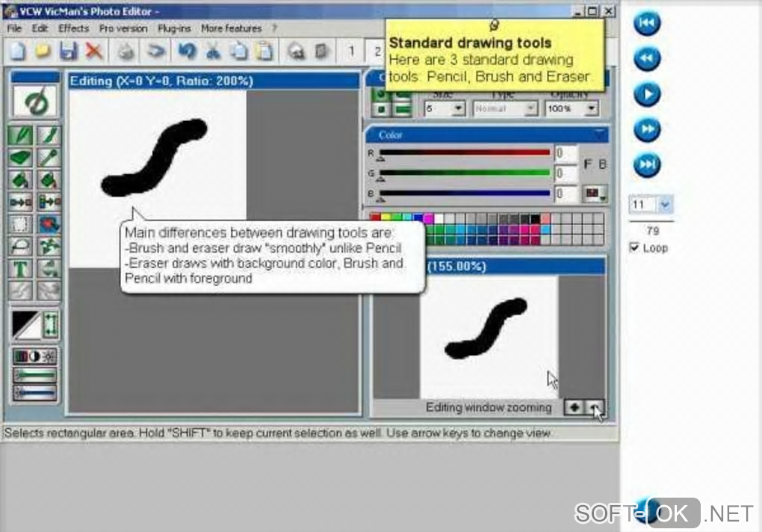Open the Opacity dropdown showing 100%
Image resolution: width=762 pixels, height=532 pixels.
click(x=592, y=109)
